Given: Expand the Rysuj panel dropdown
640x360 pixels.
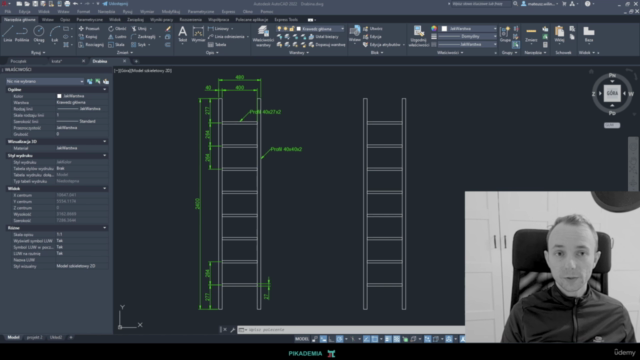Looking at the screenshot, I should pyautogui.click(x=38, y=53).
